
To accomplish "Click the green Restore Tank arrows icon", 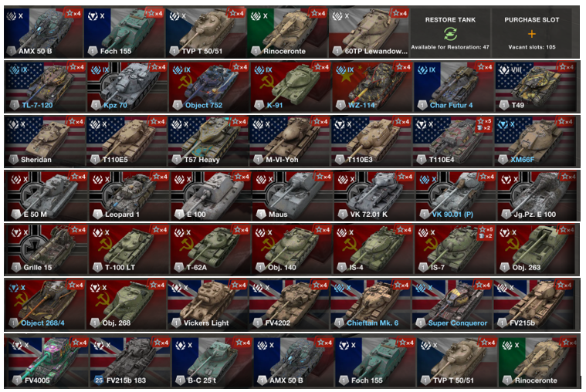I will [x=450, y=34].
